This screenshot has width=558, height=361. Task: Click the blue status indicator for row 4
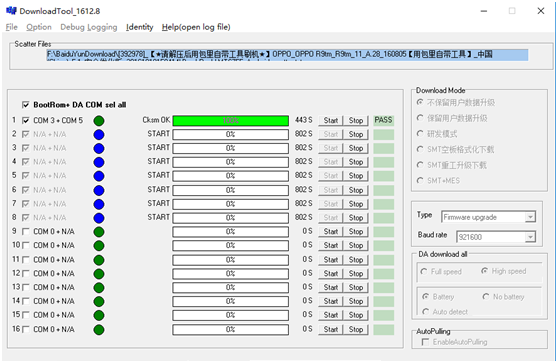coord(99,162)
